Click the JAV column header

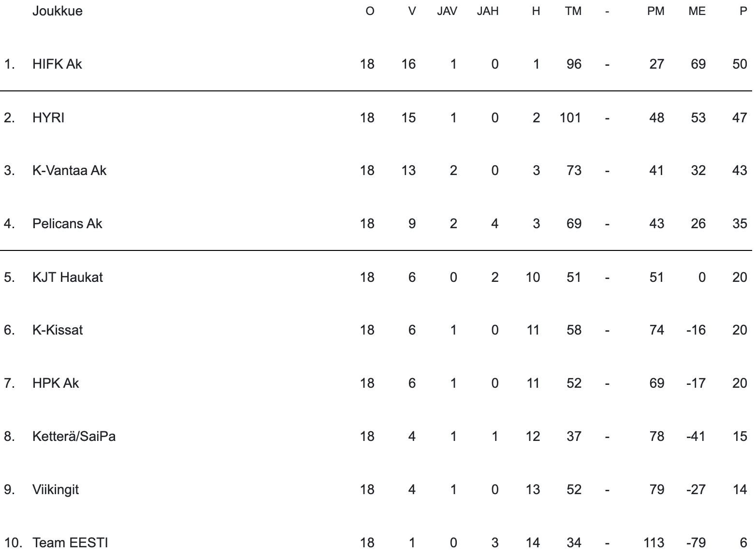tap(447, 11)
